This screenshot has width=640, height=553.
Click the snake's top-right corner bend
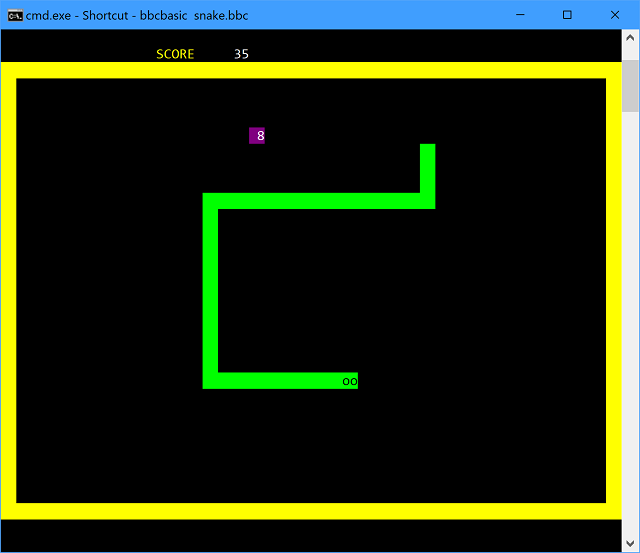(427, 201)
